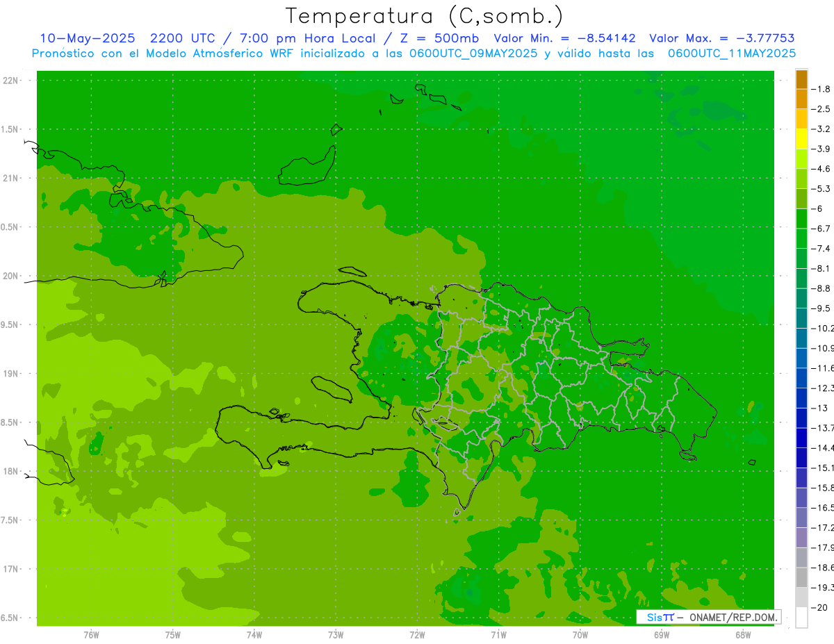Select the '70W' longitude label
The width and height of the screenshot is (834, 644).
580,635
